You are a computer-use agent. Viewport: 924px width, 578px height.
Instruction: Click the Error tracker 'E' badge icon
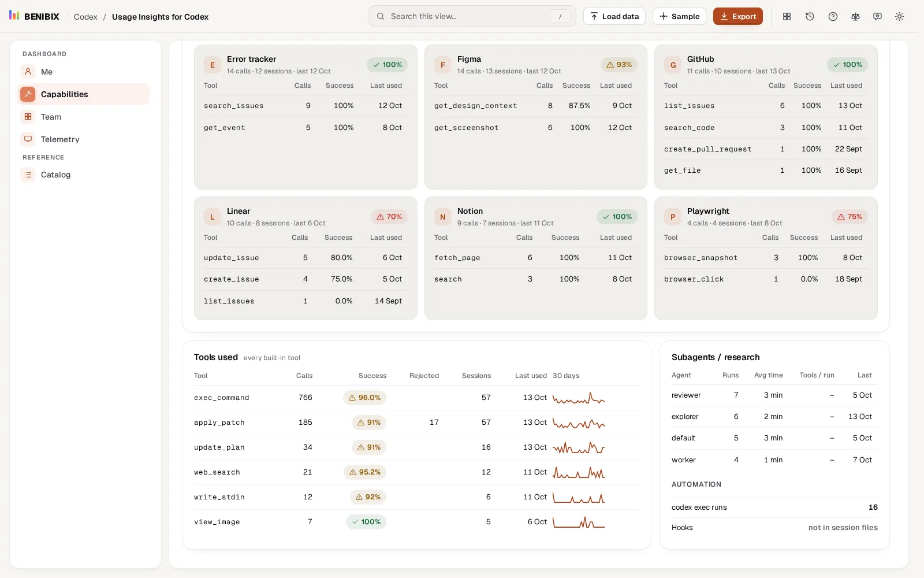click(213, 65)
